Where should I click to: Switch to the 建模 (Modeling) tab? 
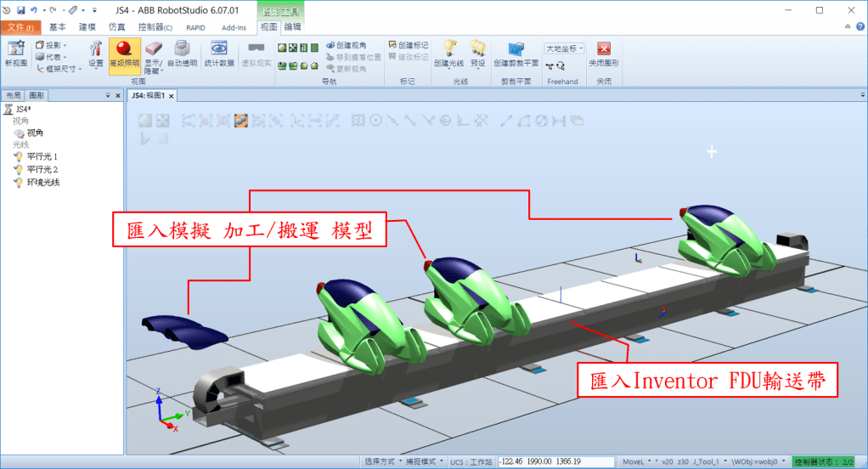pyautogui.click(x=87, y=27)
